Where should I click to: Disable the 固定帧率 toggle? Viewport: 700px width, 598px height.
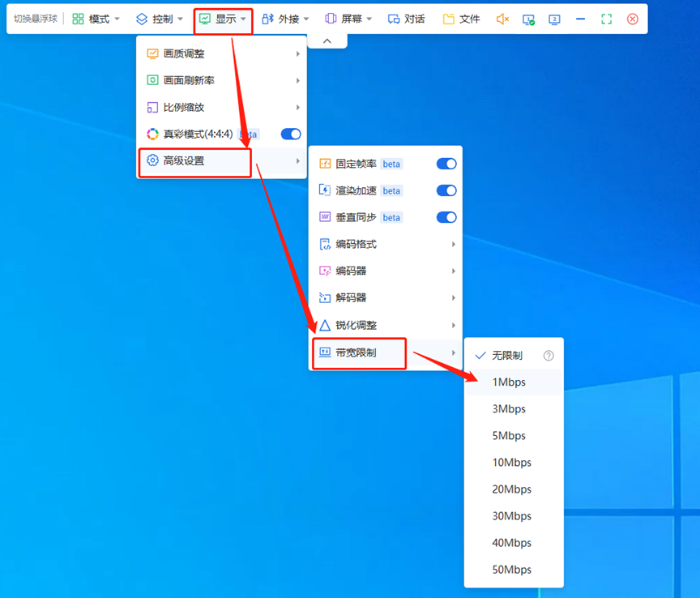click(446, 164)
